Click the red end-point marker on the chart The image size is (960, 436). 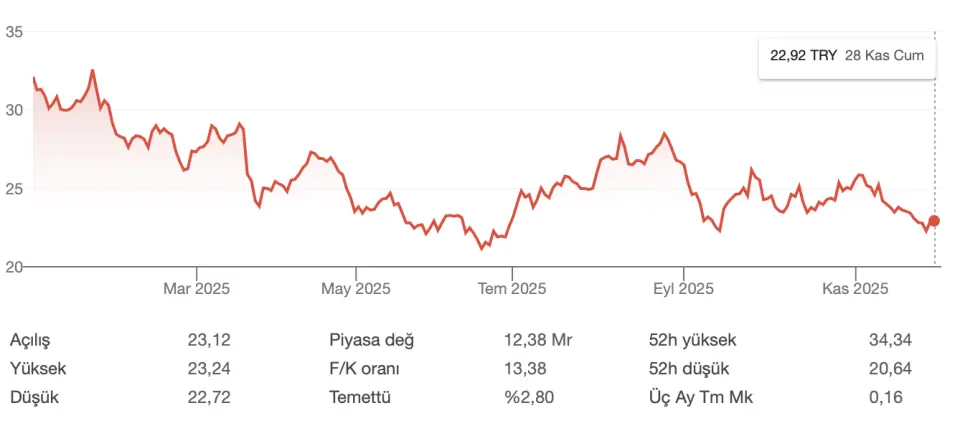tap(934, 221)
